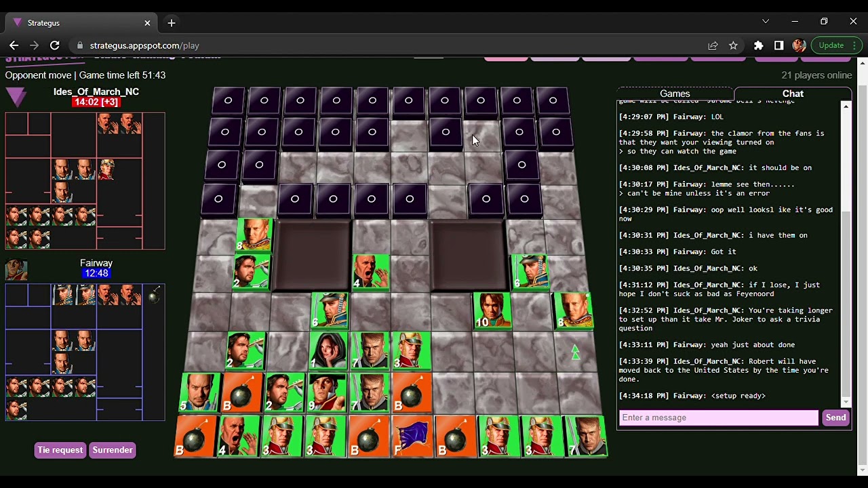This screenshot has height=488, width=868.
Task: Select the rank 1 Spy woman piece
Action: pos(328,350)
